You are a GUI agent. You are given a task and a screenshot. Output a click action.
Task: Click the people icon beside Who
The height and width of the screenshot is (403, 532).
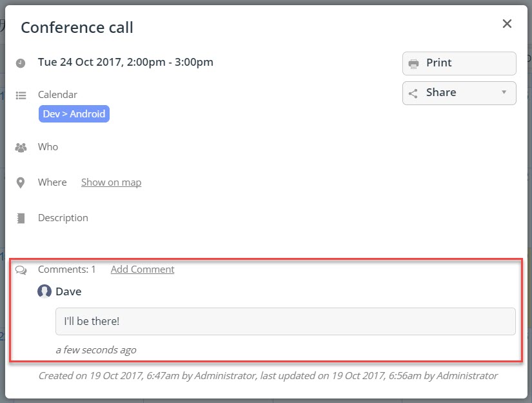point(21,148)
